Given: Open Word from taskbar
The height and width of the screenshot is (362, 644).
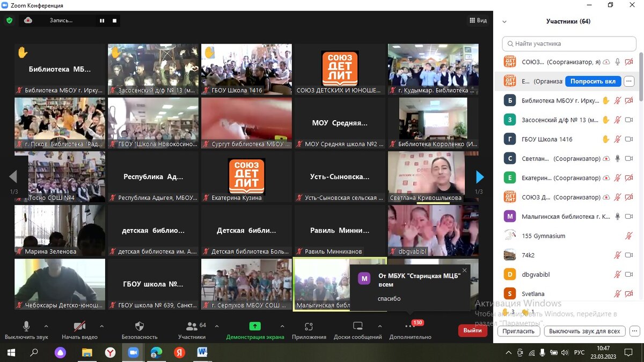Looking at the screenshot, I should tap(202, 352).
